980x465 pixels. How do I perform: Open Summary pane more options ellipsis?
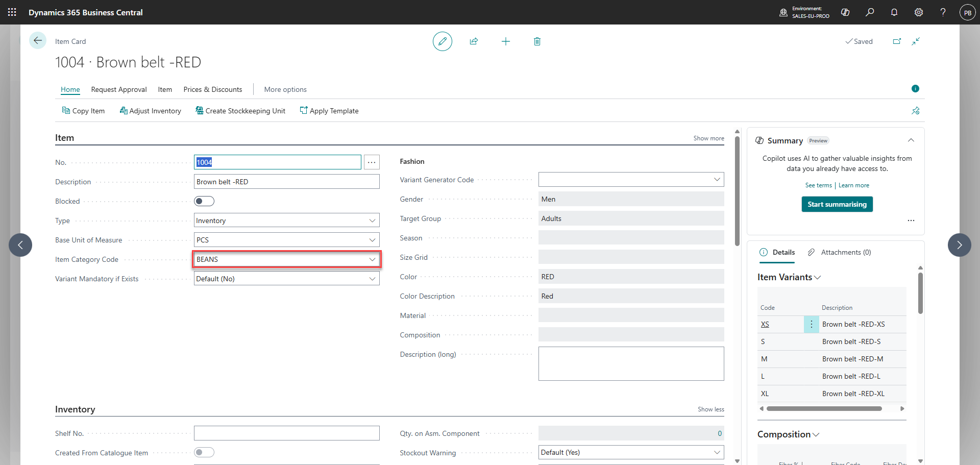point(911,221)
